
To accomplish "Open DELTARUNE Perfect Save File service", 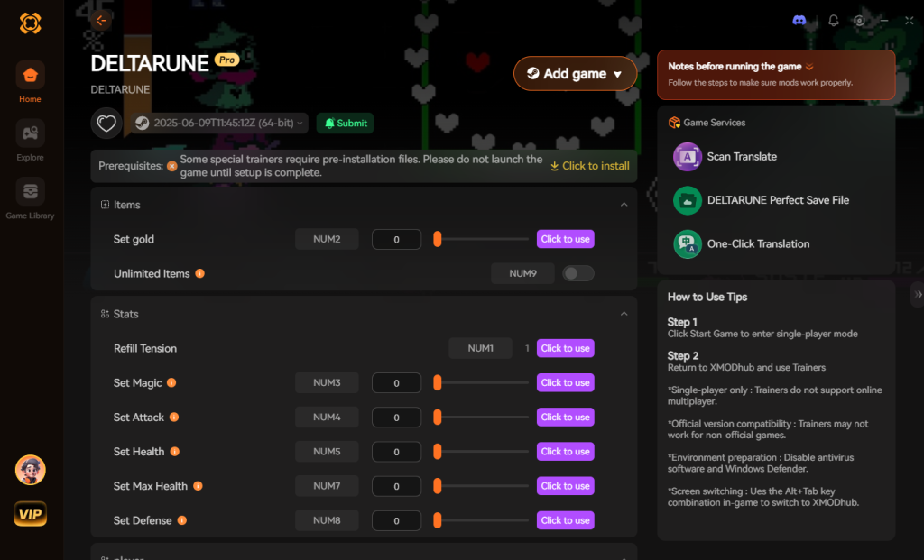I will click(x=762, y=200).
